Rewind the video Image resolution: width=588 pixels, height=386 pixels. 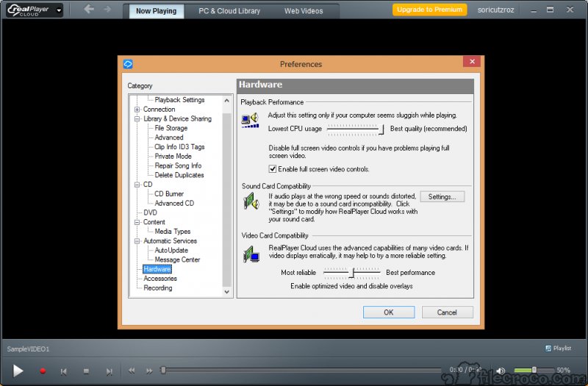click(x=132, y=371)
